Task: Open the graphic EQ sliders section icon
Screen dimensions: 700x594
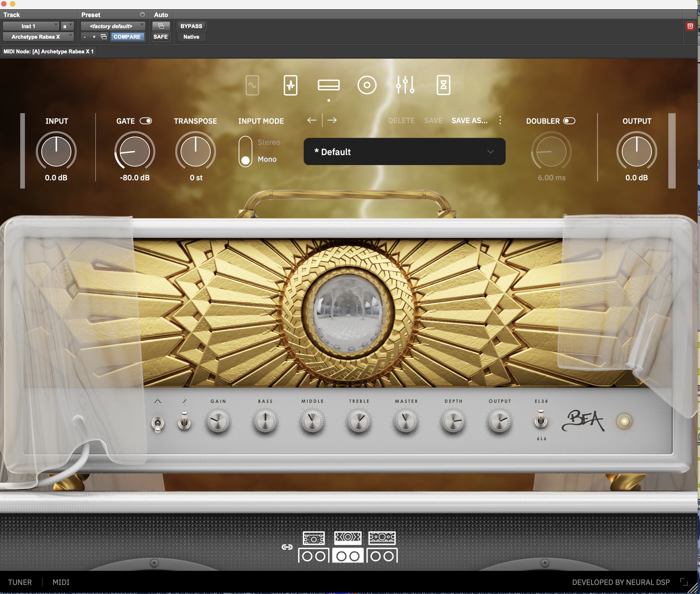Action: click(x=405, y=85)
